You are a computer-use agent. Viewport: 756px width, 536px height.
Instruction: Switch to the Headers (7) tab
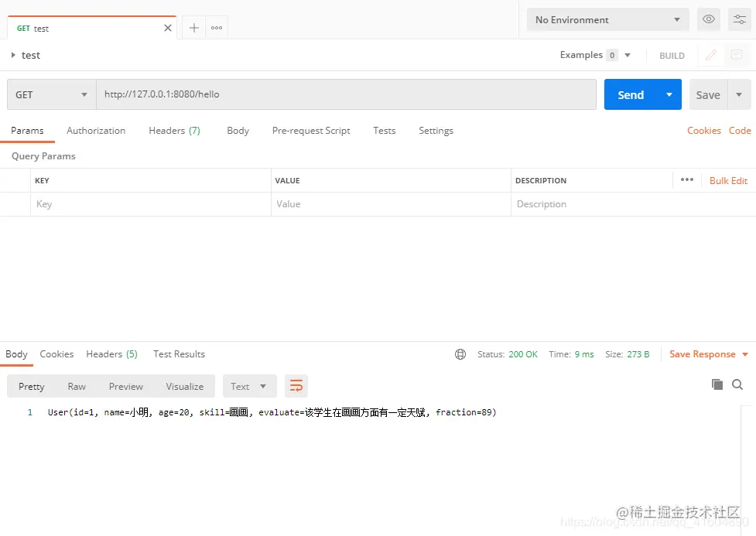(x=173, y=131)
